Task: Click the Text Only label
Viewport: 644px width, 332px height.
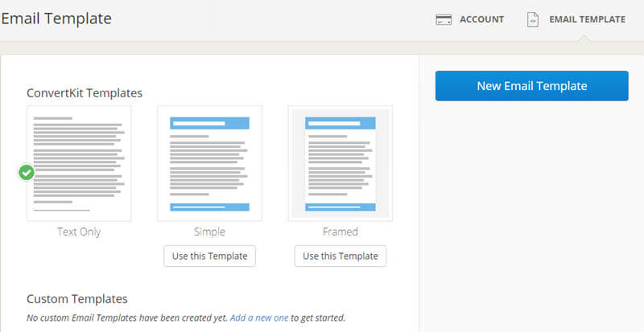Action: point(79,232)
